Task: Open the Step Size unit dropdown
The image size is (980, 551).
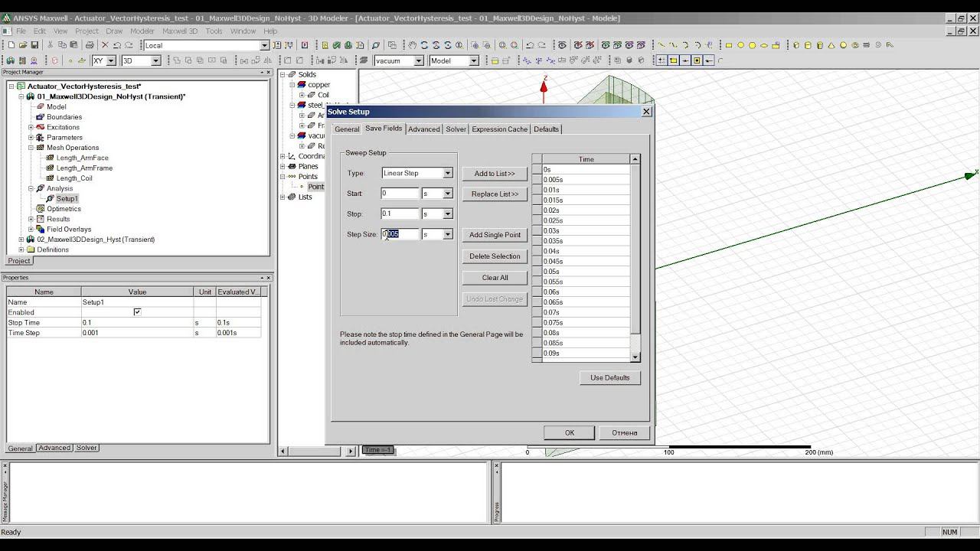Action: pyautogui.click(x=448, y=234)
